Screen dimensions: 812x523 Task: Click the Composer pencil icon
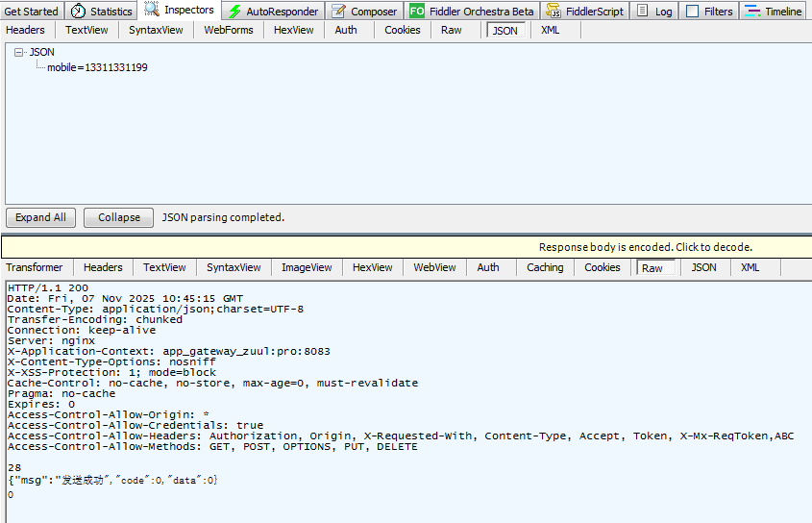[338, 11]
